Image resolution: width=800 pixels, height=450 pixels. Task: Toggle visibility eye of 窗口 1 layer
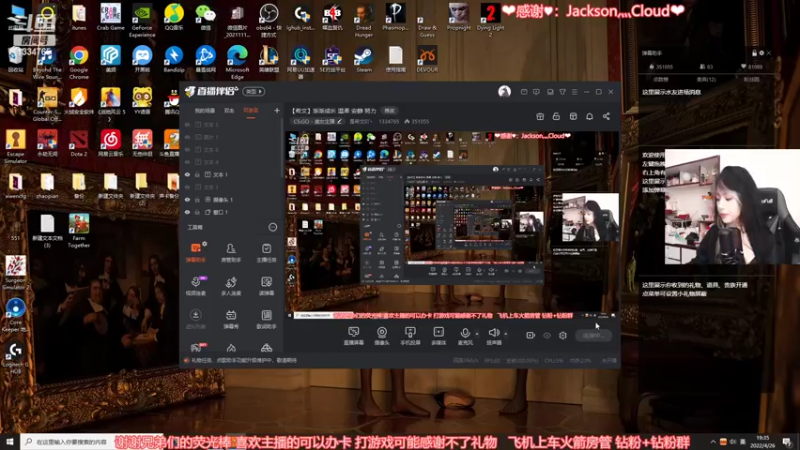coord(187,212)
